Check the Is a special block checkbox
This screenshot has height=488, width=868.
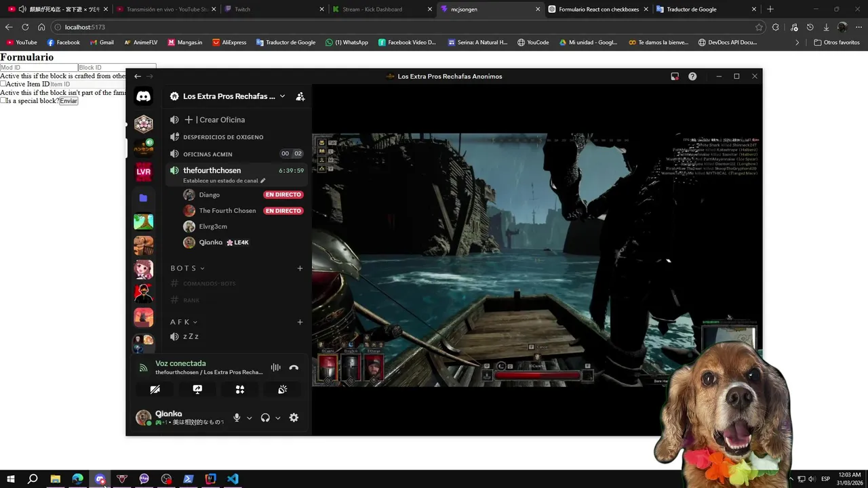3,100
